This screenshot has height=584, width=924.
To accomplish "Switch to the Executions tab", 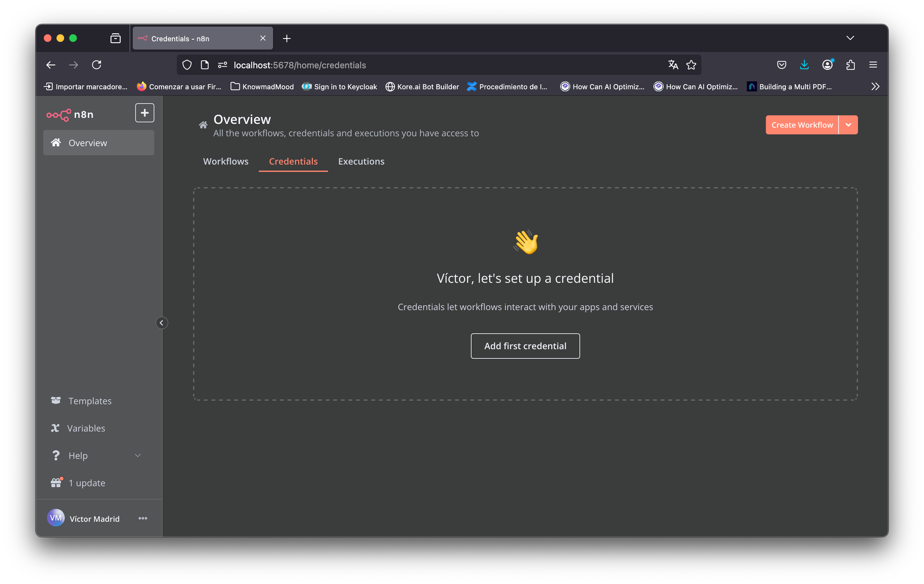I will [361, 161].
